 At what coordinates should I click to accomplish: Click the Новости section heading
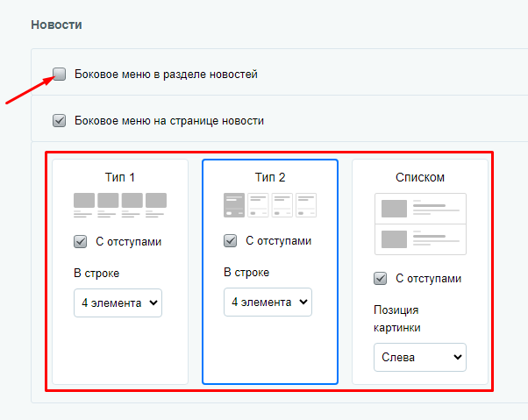56,25
